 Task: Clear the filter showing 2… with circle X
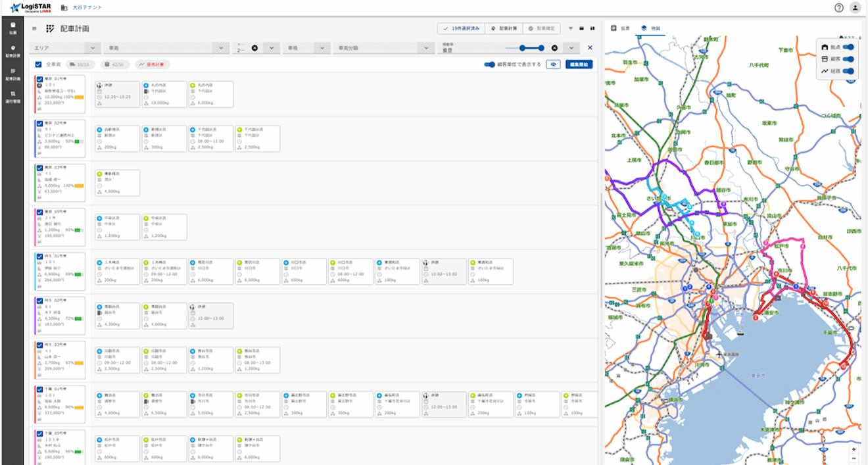click(x=254, y=48)
